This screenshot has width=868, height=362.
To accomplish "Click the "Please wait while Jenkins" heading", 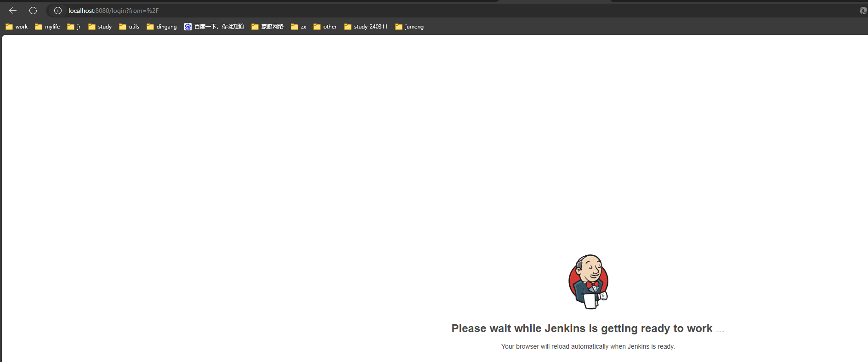I will [582, 328].
